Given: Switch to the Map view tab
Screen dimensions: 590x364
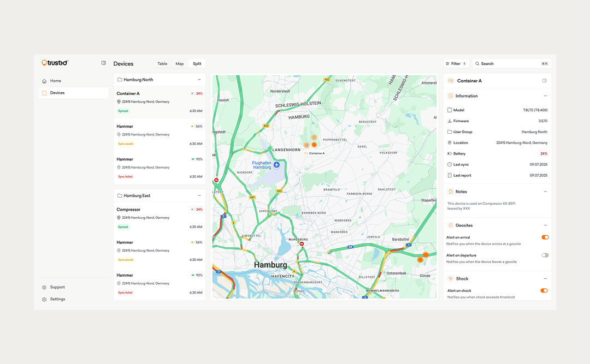Looking at the screenshot, I should [x=180, y=63].
